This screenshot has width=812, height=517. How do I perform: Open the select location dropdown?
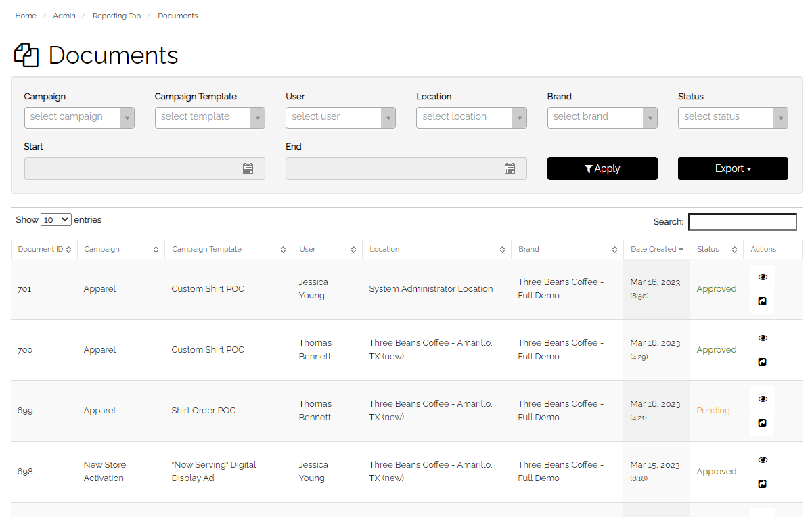pos(472,117)
